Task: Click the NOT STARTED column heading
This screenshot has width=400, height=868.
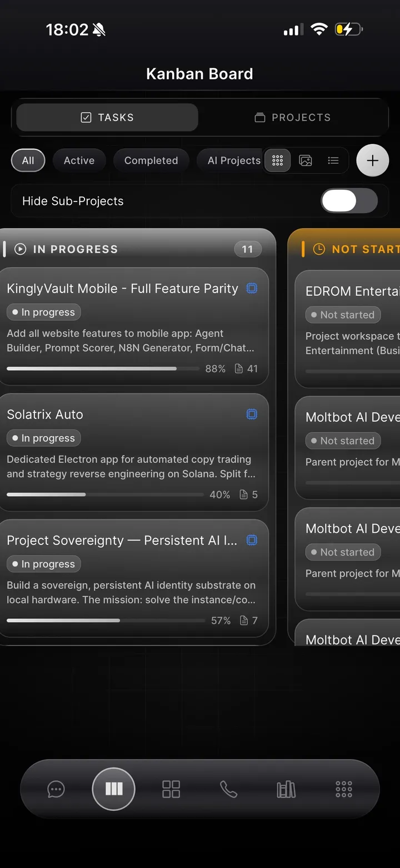Action: click(366, 249)
